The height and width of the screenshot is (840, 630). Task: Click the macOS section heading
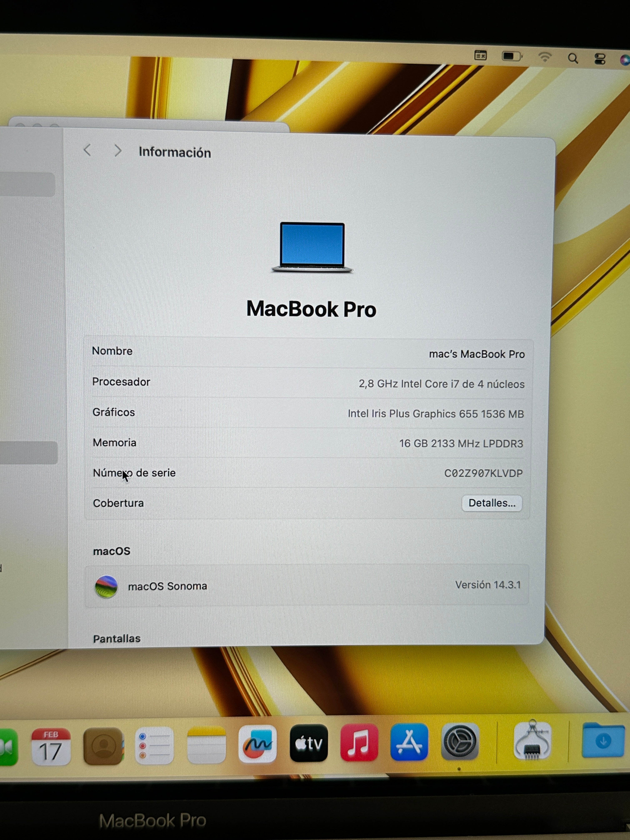coord(112,551)
